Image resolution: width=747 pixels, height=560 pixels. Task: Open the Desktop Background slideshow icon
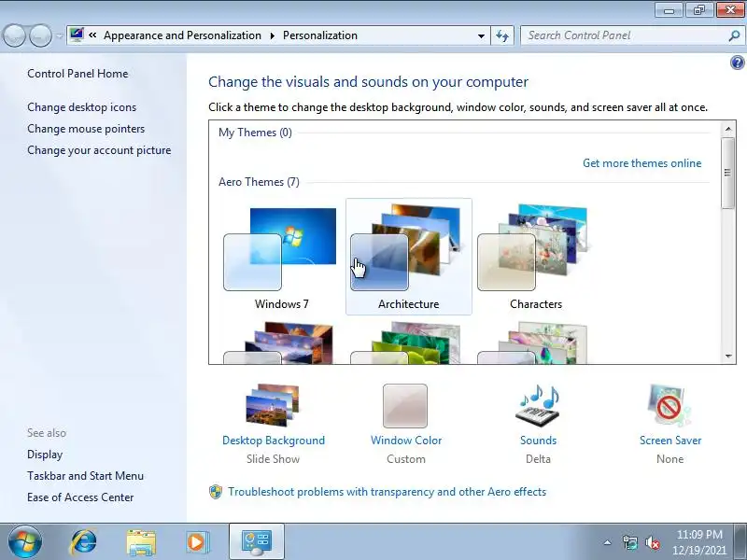273,405
